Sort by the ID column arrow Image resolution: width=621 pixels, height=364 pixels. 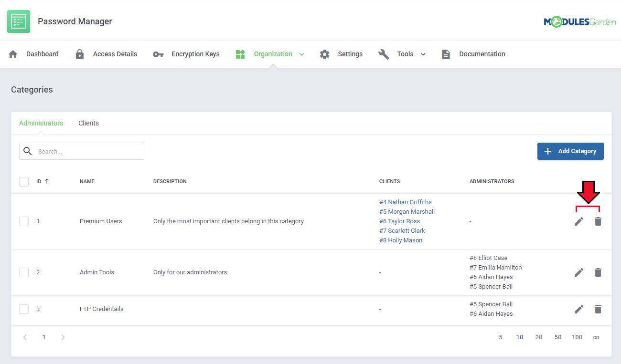(47, 181)
